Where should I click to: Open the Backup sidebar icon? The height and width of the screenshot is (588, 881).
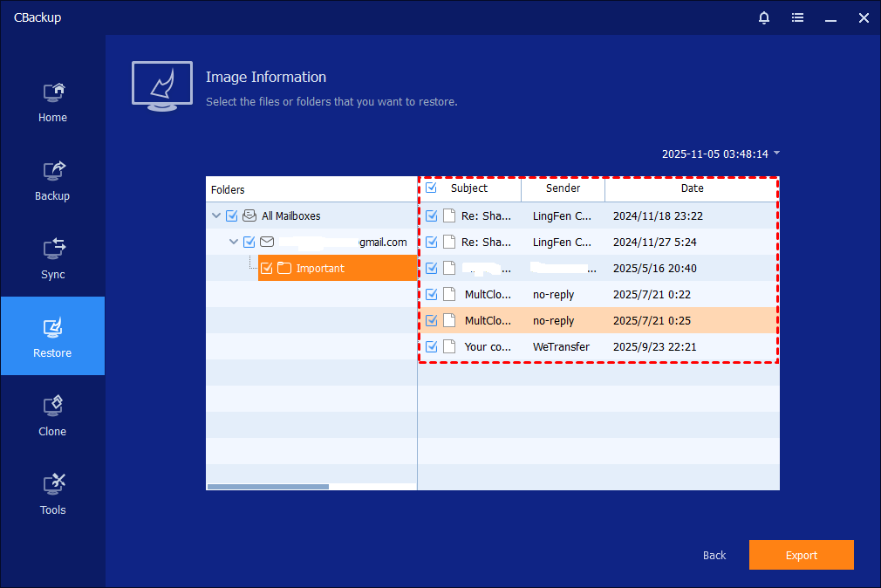pyautogui.click(x=52, y=170)
